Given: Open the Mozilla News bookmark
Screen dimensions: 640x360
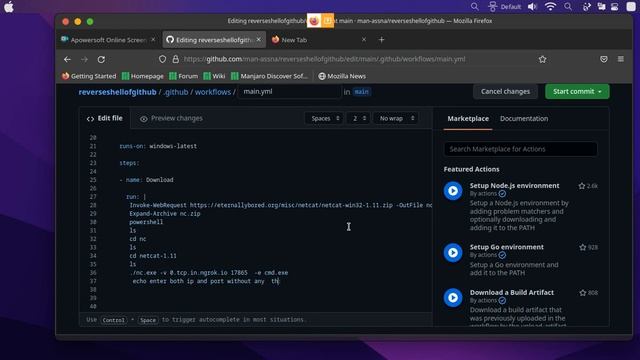Looking at the screenshot, I should click(x=342, y=76).
